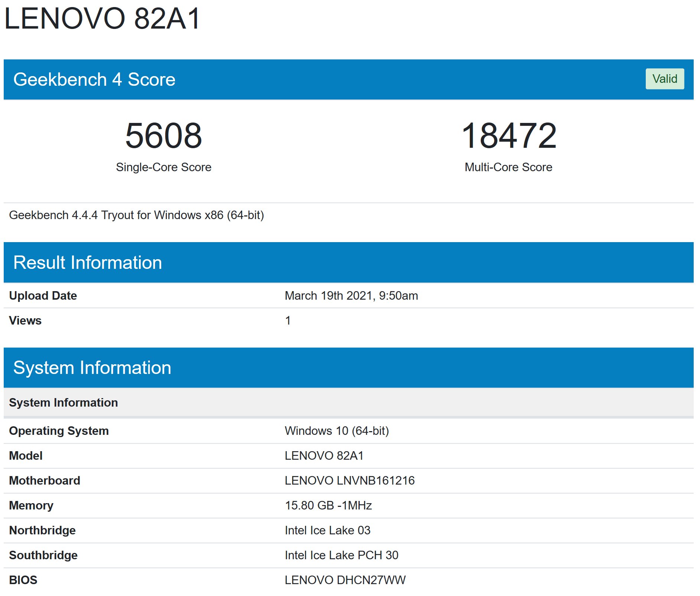Select the single-core score 5608
The height and width of the screenshot is (596, 700).
[163, 136]
